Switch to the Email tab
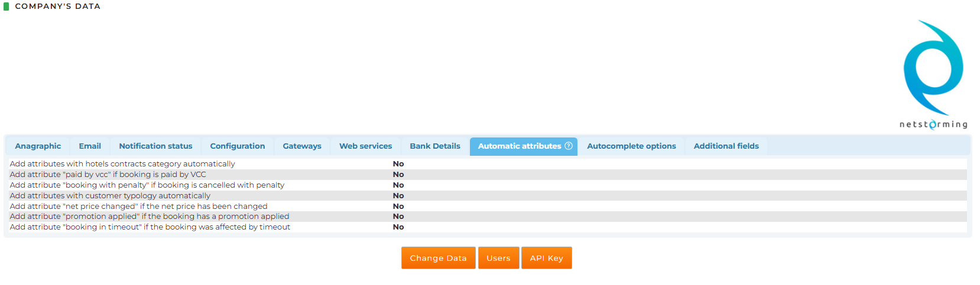The width and height of the screenshot is (980, 285). [90, 146]
